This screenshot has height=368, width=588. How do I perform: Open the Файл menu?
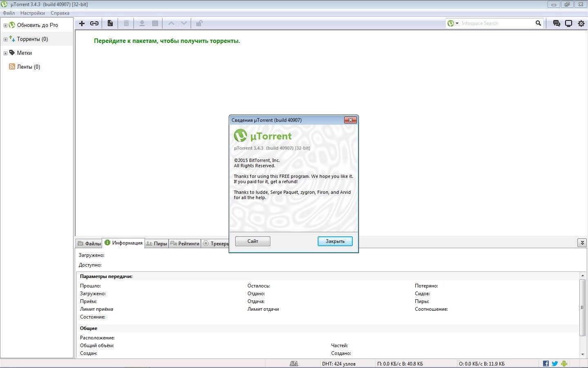pos(9,13)
